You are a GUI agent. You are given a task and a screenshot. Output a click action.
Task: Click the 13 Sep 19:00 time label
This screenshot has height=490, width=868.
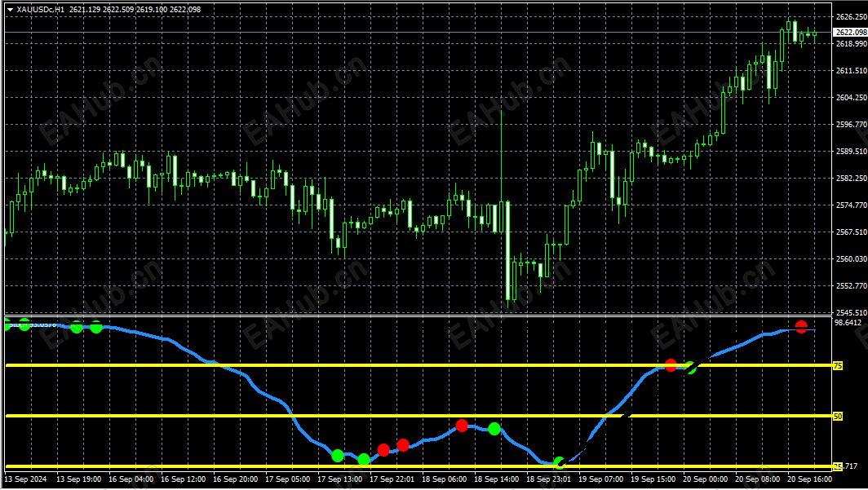tap(78, 479)
